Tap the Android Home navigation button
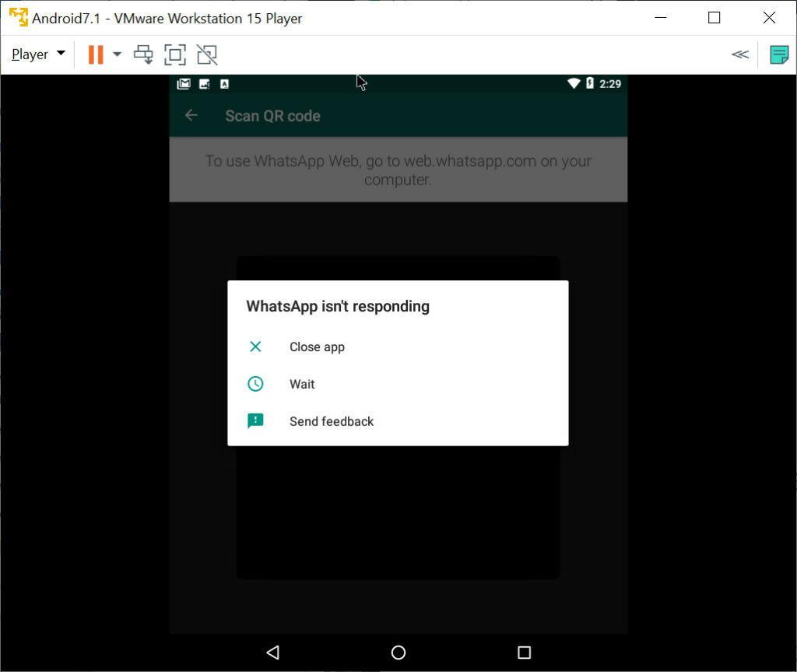The height and width of the screenshot is (672, 797). tap(398, 653)
